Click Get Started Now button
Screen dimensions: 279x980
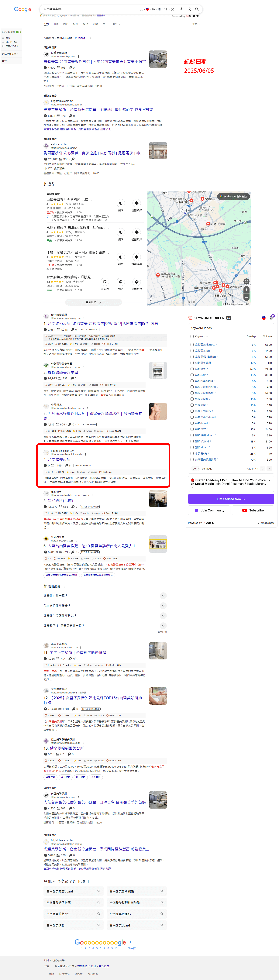coord(231,499)
